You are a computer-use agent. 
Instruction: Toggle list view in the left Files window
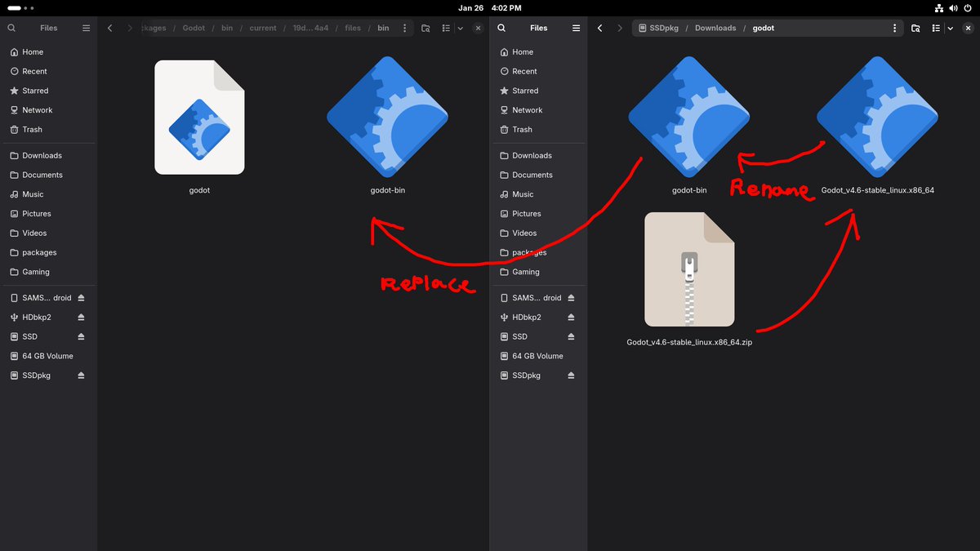coord(445,28)
